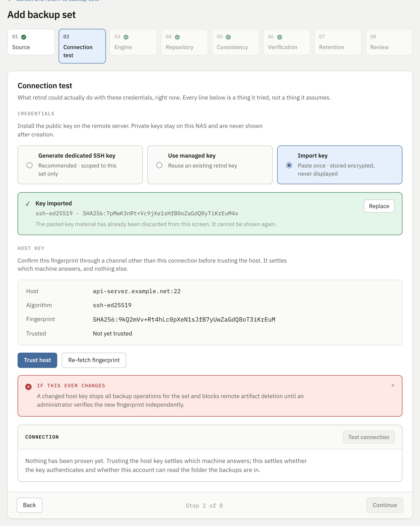Open the 05 Consistency step

point(236,42)
